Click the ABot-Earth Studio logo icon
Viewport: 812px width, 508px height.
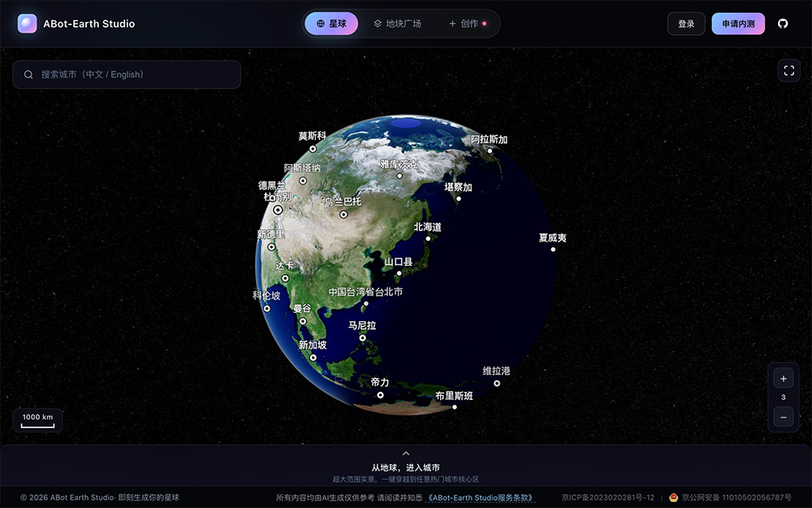tap(27, 24)
